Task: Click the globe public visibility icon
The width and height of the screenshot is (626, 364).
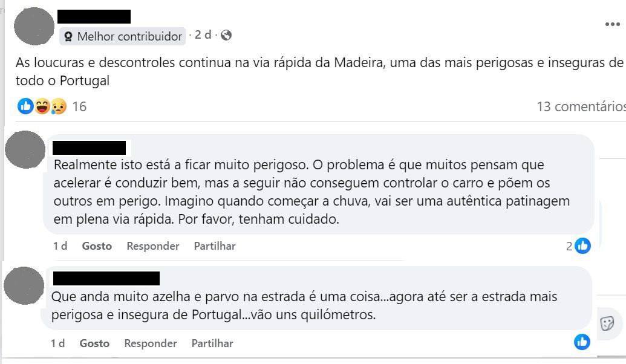Action: [x=226, y=35]
